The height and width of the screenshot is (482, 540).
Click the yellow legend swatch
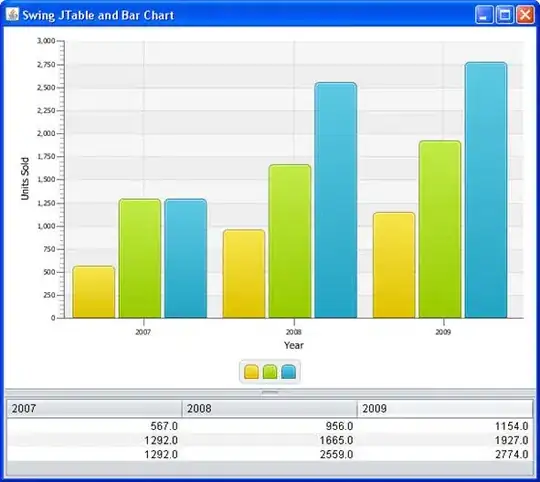251,372
